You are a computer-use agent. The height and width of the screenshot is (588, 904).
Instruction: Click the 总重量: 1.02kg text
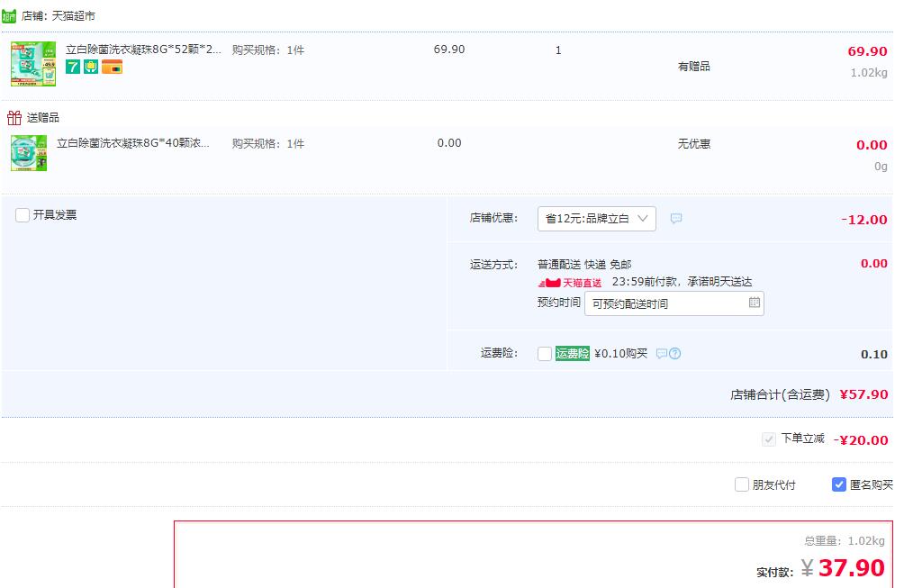[845, 541]
